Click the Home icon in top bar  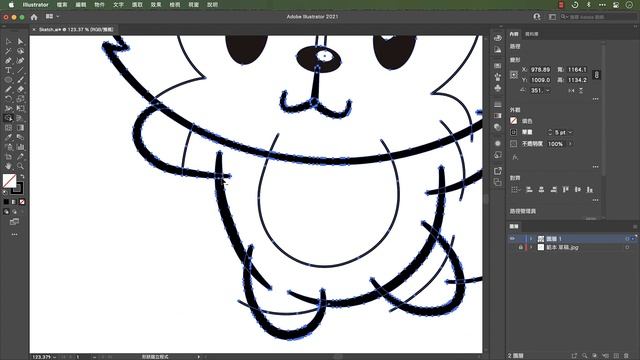34,17
